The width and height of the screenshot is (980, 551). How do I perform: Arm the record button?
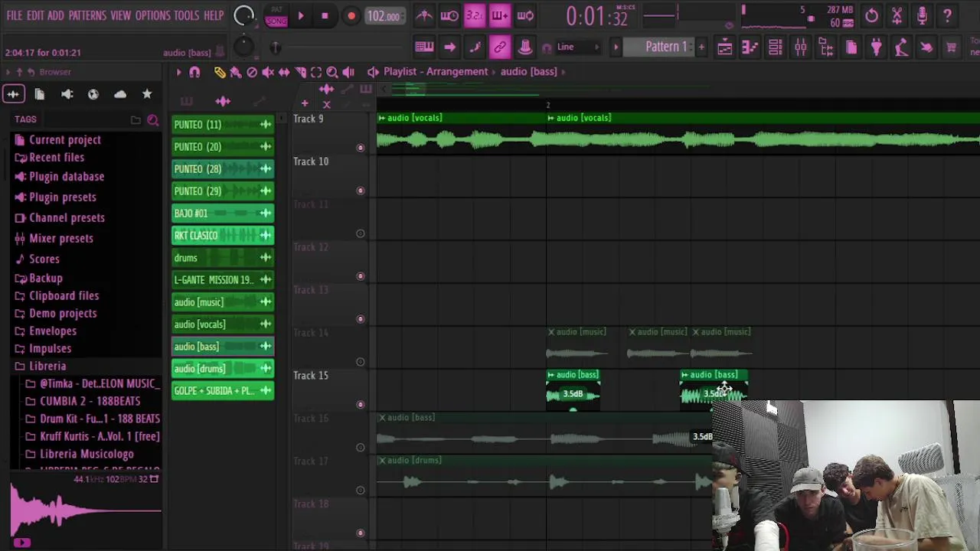pyautogui.click(x=351, y=16)
